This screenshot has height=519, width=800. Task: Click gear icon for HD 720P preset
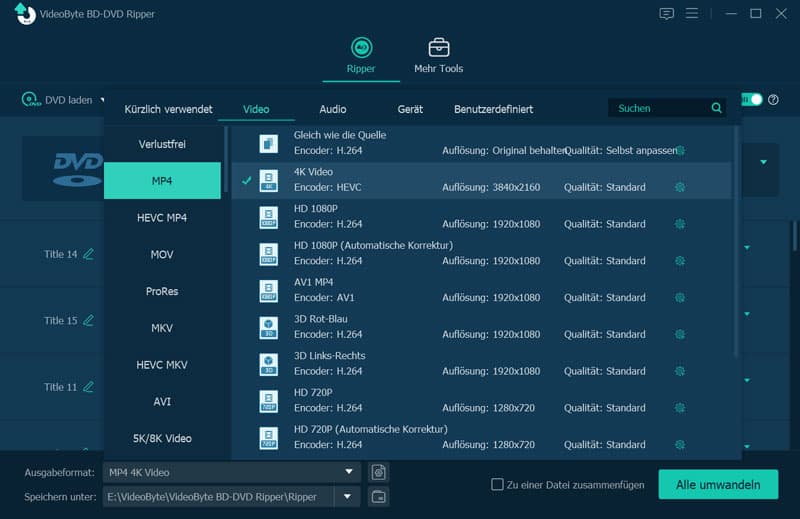coord(680,408)
